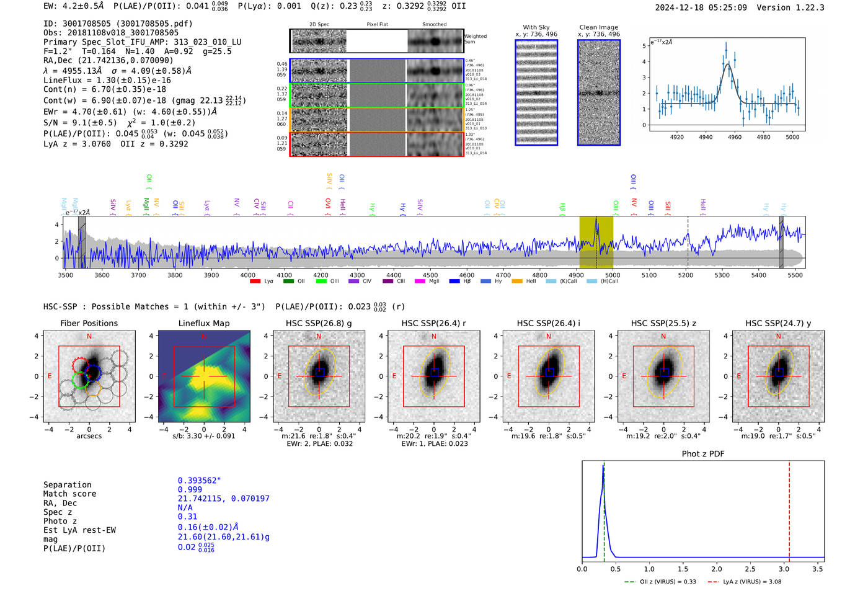This screenshot has height=591, width=868.
Task: Click the blue-bordered top fiber 2D spectrum
Action: tap(377, 71)
